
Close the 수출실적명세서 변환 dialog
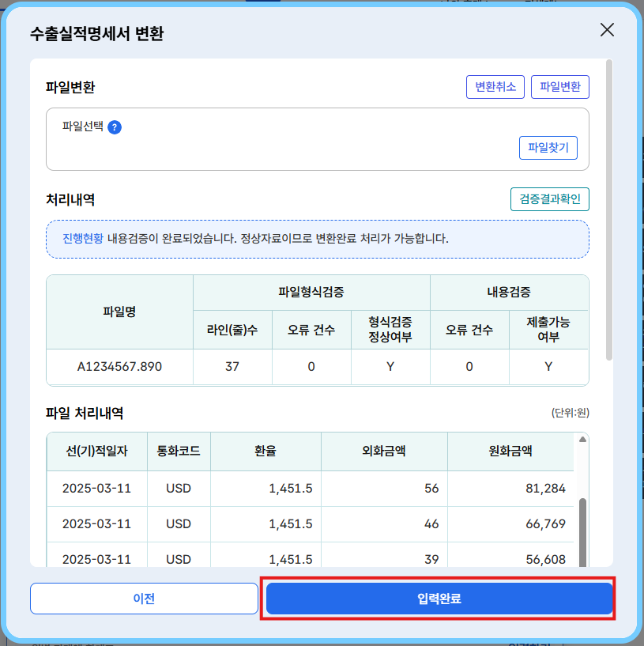[607, 30]
